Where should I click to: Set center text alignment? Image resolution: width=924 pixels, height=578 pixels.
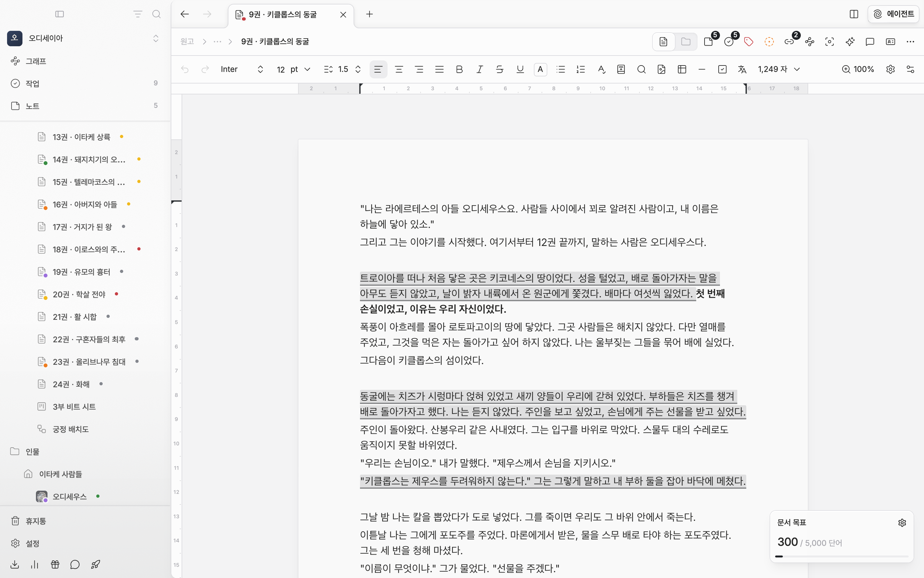(x=399, y=69)
